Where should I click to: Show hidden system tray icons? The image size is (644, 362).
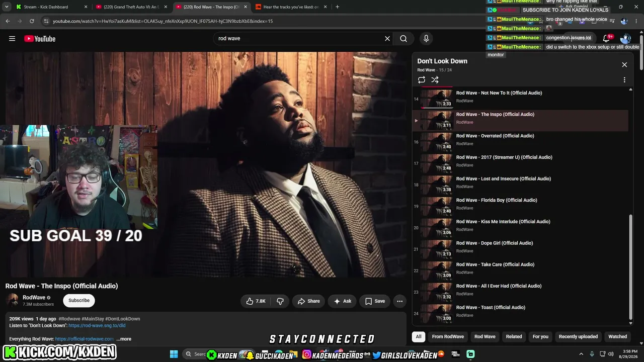click(581, 354)
